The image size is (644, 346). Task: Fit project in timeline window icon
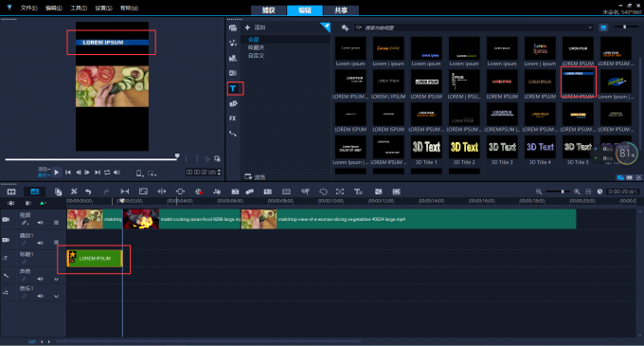(588, 191)
